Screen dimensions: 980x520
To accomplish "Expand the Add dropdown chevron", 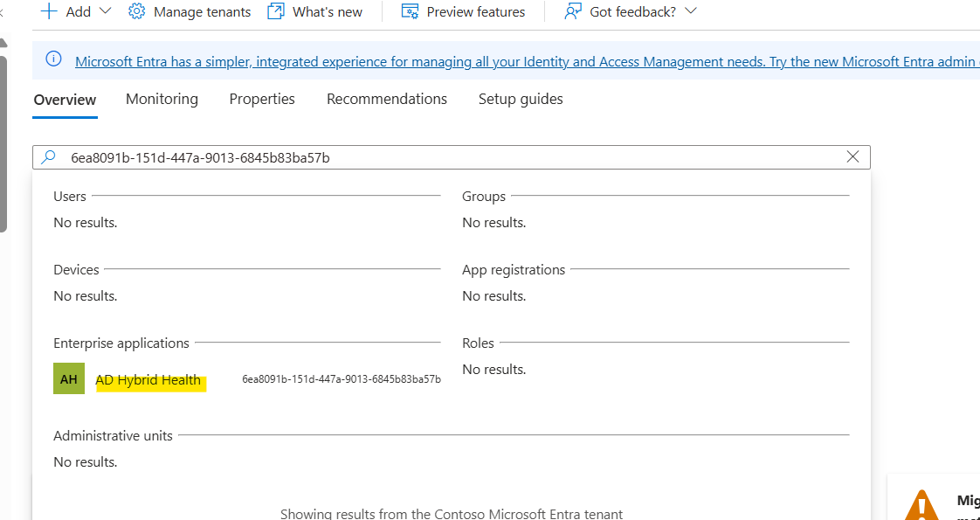I will click(107, 11).
